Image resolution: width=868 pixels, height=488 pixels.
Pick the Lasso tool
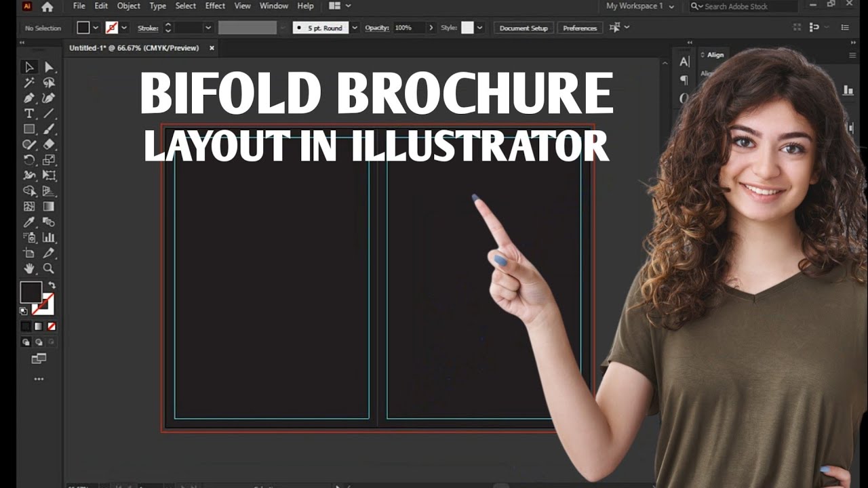(x=49, y=83)
